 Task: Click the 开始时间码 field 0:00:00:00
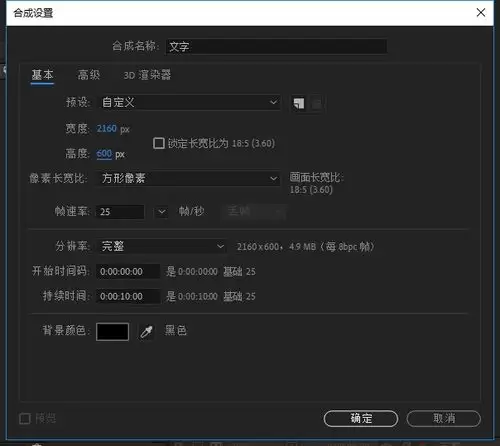click(x=128, y=271)
